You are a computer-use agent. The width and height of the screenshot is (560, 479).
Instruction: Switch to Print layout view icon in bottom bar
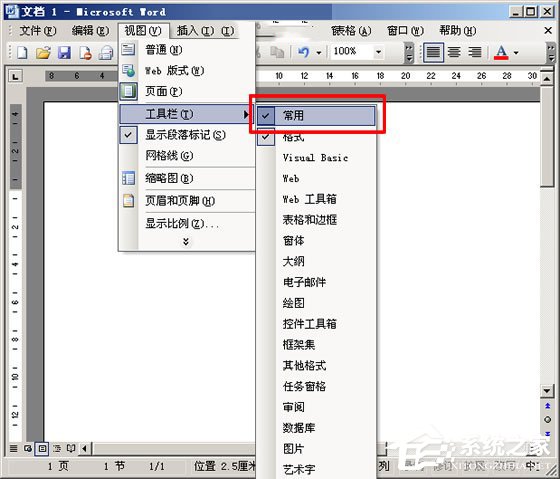coord(42,448)
